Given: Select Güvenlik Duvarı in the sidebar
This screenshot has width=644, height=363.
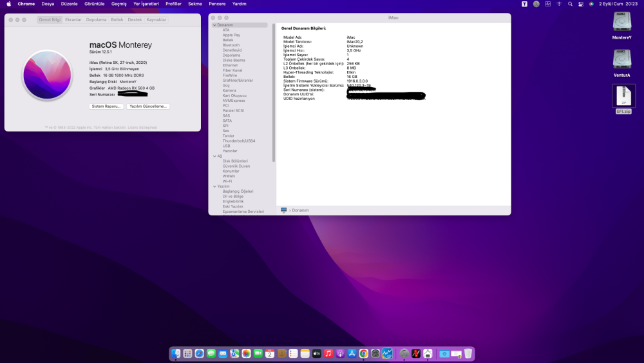Looking at the screenshot, I should coord(236,166).
